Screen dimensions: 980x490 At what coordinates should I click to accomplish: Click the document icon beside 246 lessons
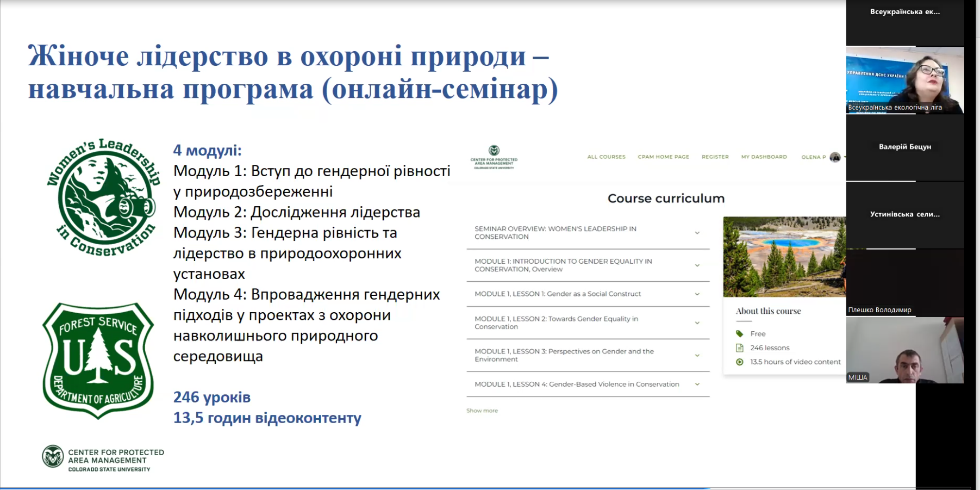(739, 348)
